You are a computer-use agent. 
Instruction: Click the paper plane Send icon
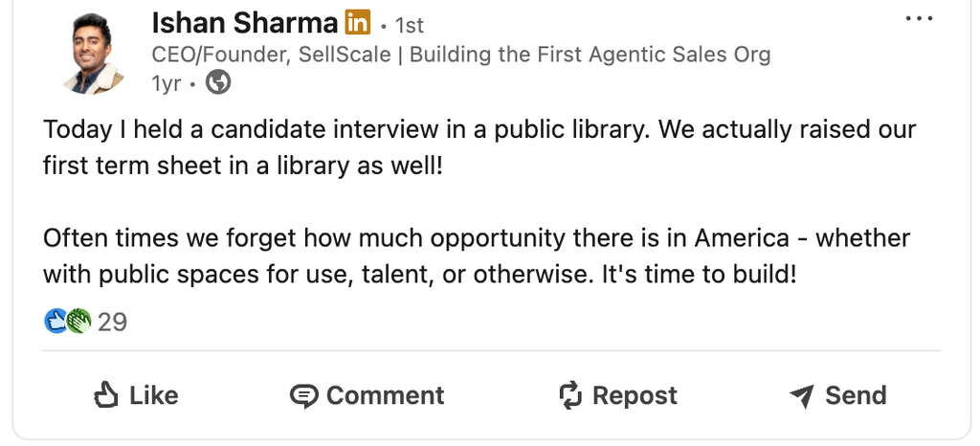point(802,395)
